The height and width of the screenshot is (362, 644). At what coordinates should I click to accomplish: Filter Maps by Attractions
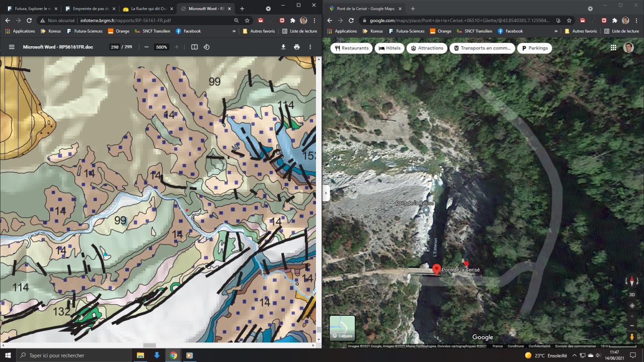click(x=427, y=48)
